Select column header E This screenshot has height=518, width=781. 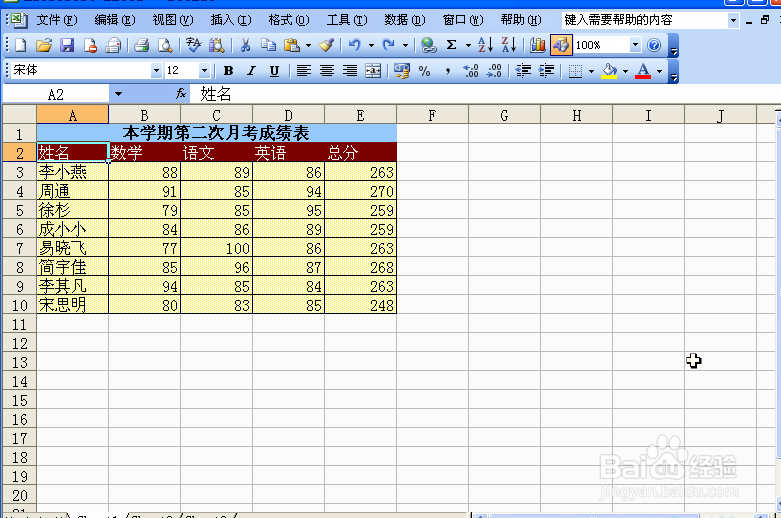361,115
